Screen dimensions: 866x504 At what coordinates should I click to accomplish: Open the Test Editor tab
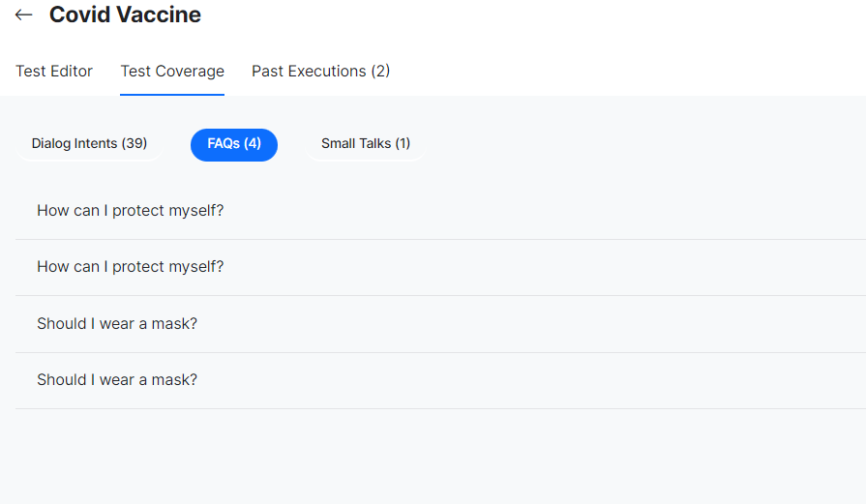[x=54, y=72]
